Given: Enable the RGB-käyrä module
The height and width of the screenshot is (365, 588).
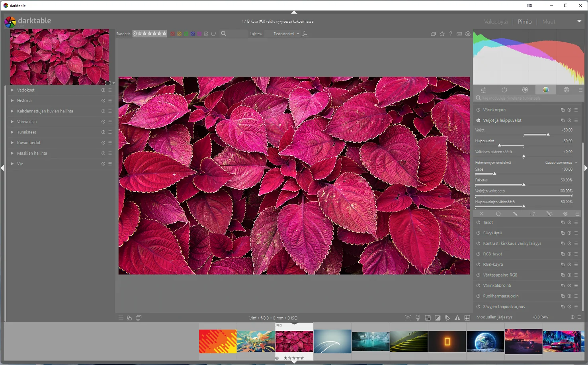Looking at the screenshot, I should click(478, 265).
